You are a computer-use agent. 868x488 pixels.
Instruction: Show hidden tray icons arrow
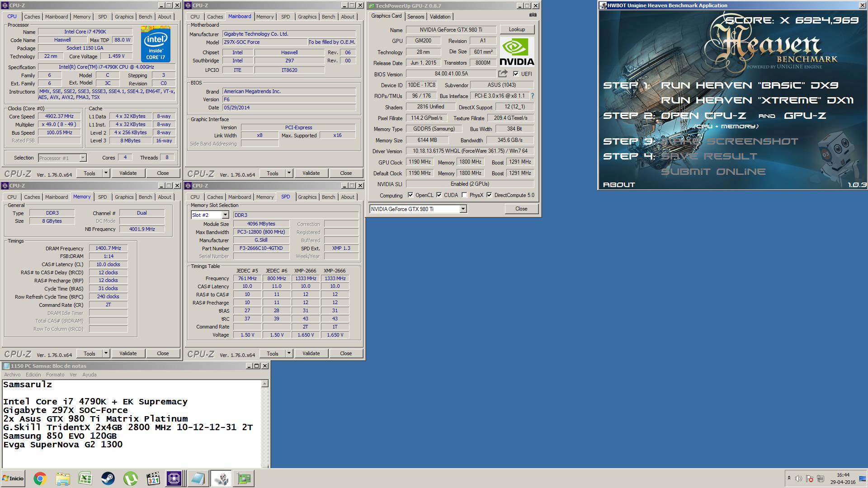click(x=789, y=478)
